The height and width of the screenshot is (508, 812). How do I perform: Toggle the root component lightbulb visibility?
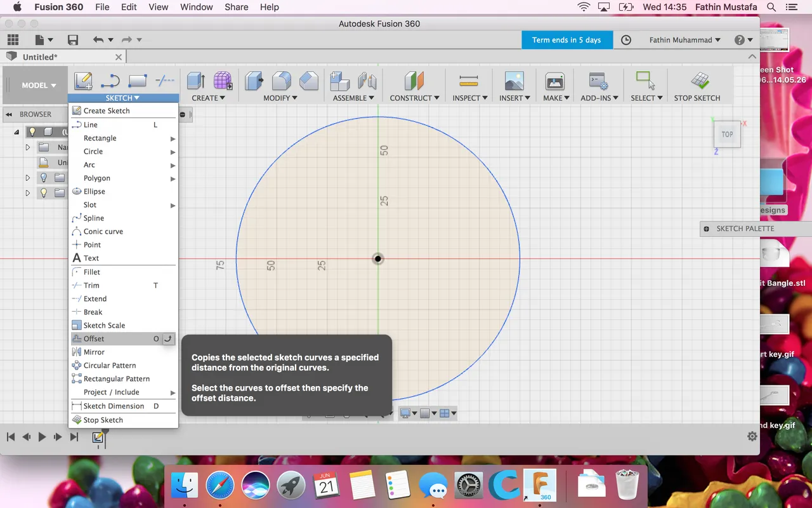[x=32, y=132]
